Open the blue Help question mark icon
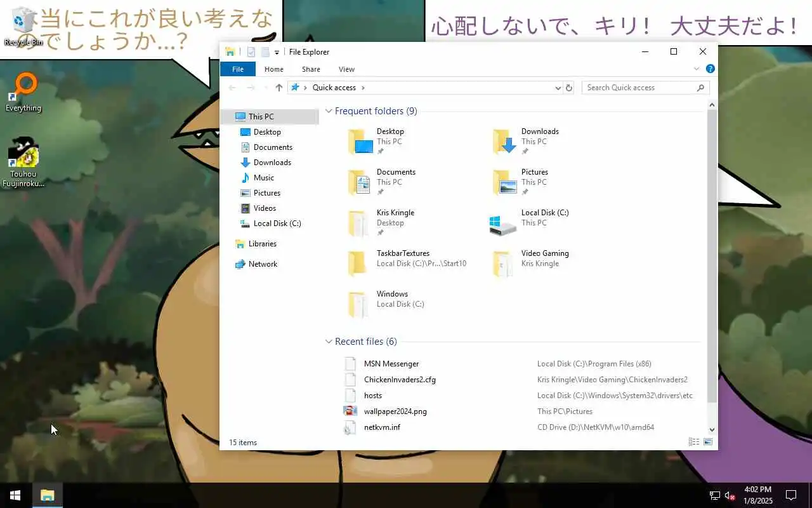Image resolution: width=812 pixels, height=508 pixels. (710, 69)
